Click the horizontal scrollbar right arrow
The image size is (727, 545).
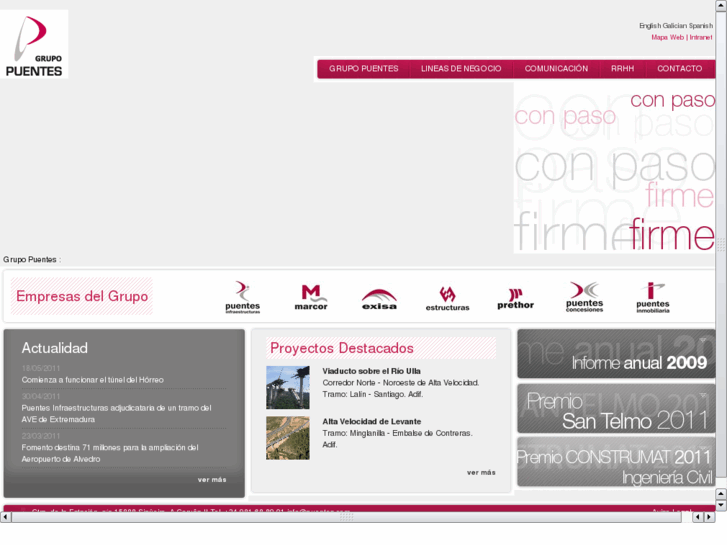tap(709, 517)
